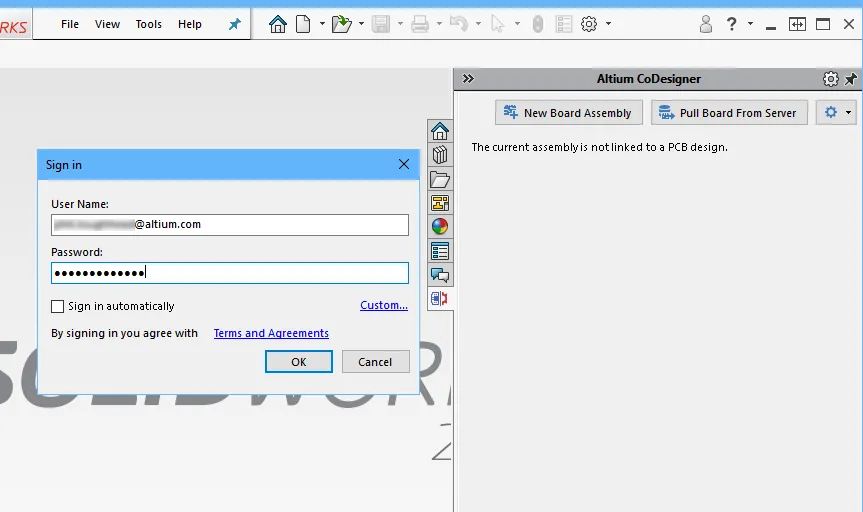863x512 pixels.
Task: Expand the Save dropdown arrow
Action: (x=400, y=24)
